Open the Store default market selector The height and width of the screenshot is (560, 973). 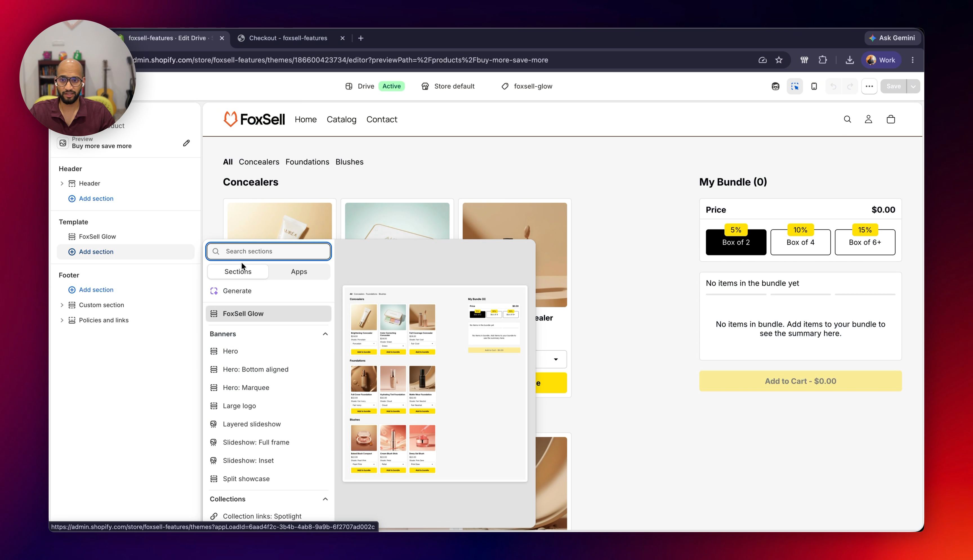[448, 86]
